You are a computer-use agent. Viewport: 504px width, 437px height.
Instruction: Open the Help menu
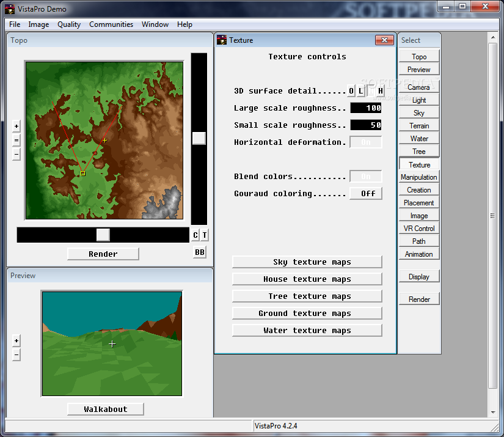point(184,24)
